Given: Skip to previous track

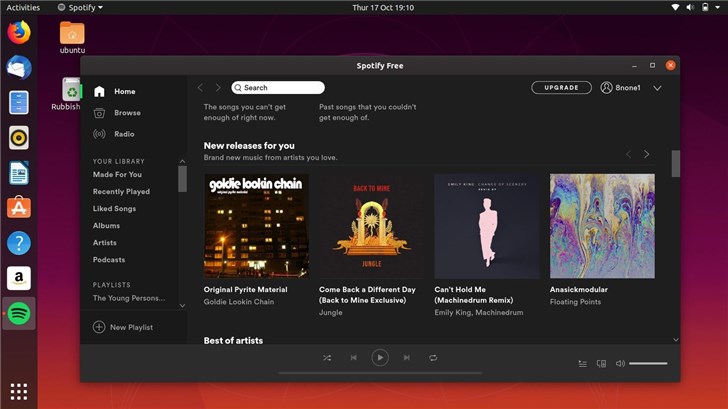Looking at the screenshot, I should click(x=353, y=357).
